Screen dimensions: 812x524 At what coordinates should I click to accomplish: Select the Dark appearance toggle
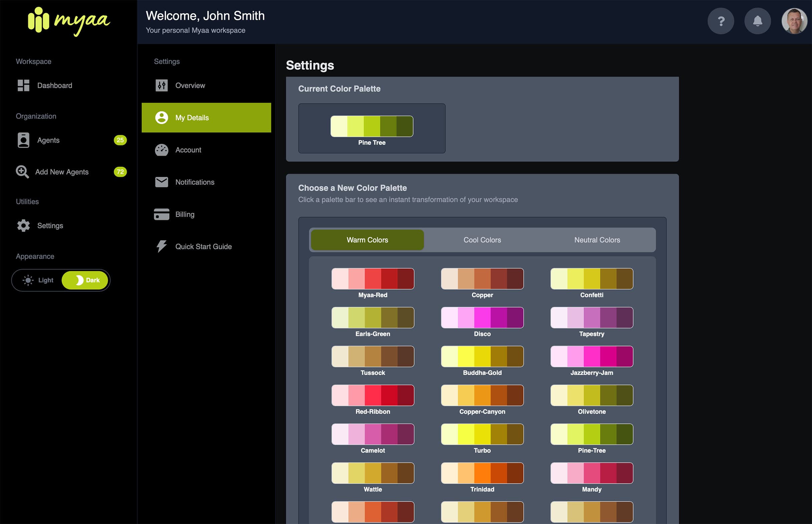click(85, 280)
